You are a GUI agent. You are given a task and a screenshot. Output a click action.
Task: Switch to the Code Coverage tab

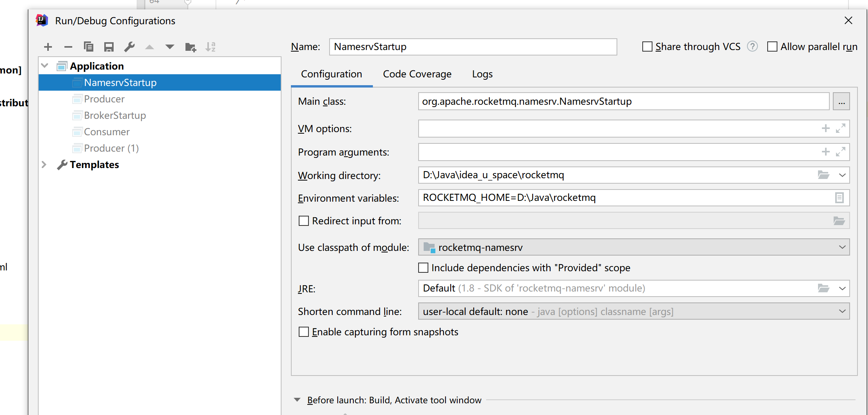[x=417, y=74]
